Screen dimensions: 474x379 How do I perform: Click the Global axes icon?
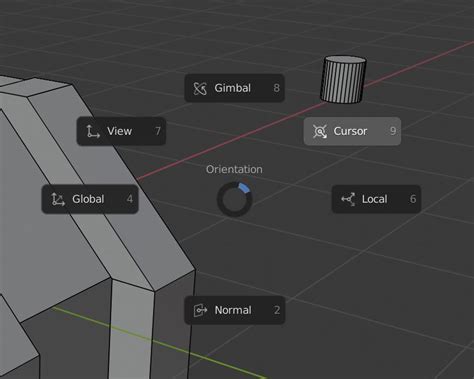click(x=58, y=199)
